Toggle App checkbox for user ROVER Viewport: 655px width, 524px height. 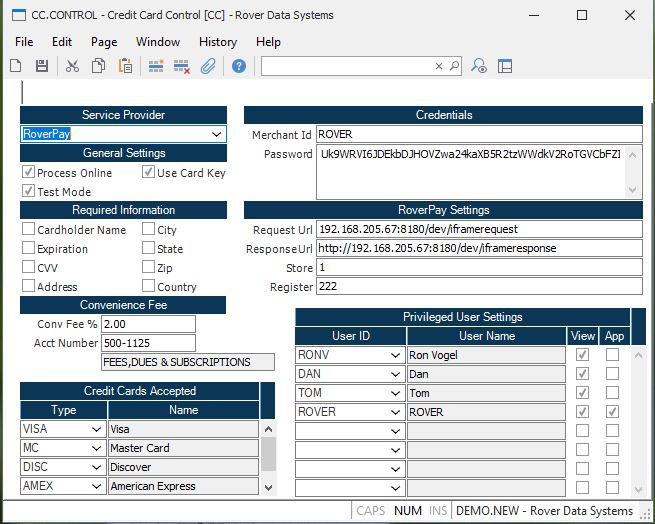coord(612,412)
